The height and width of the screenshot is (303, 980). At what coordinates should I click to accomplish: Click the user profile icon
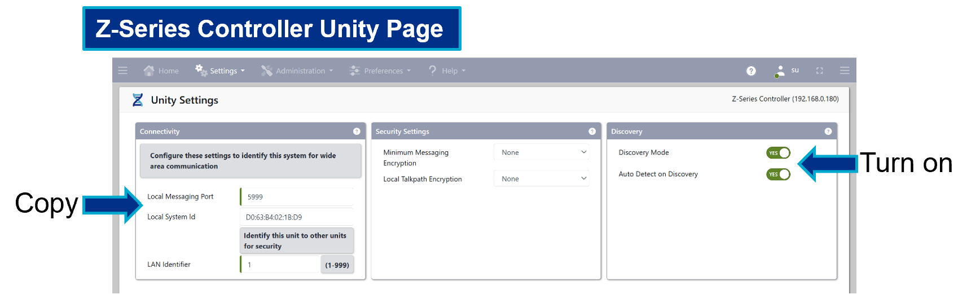click(x=780, y=71)
